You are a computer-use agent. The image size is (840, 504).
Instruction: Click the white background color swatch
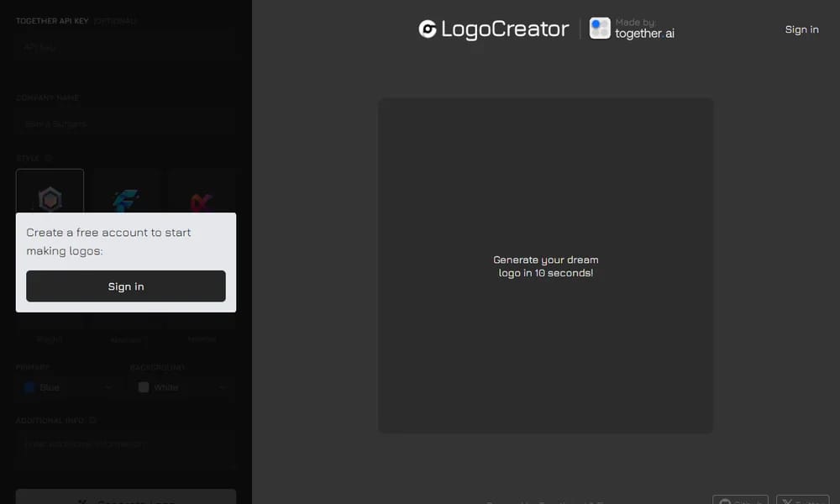pos(144,387)
